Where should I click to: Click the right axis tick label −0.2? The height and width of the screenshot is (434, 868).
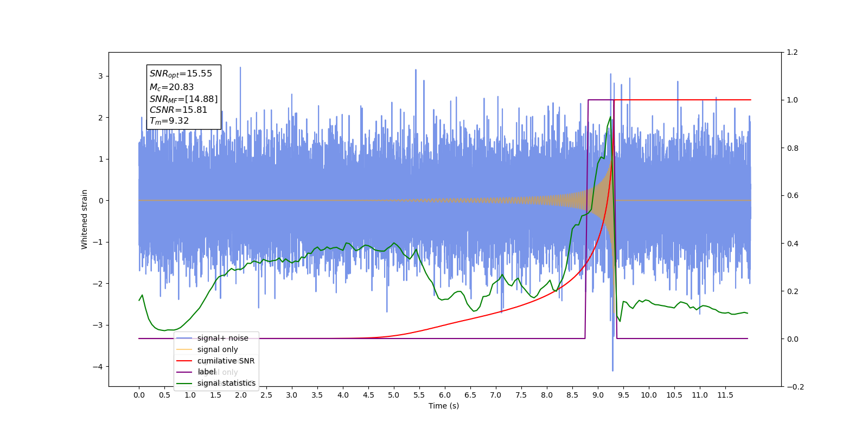(x=795, y=387)
